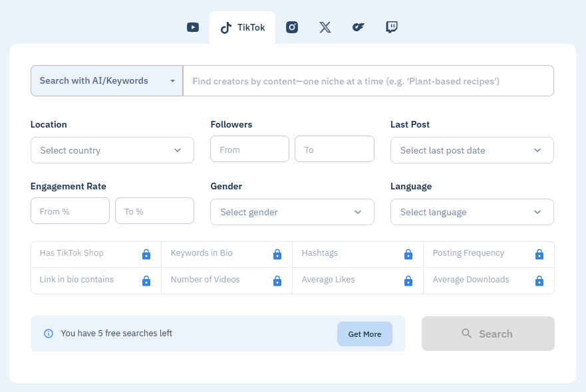Open the Search with AI/Keywords dropdown
Viewport: 586px width, 392px height.
tap(106, 80)
